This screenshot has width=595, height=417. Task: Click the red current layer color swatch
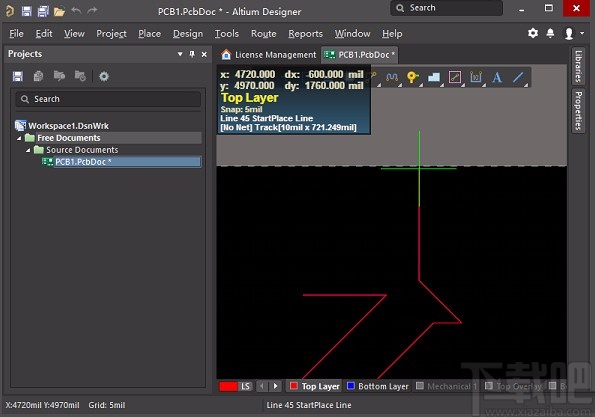coord(228,387)
